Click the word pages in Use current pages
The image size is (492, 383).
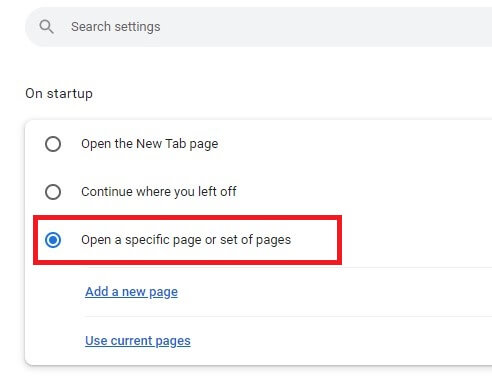tap(173, 341)
